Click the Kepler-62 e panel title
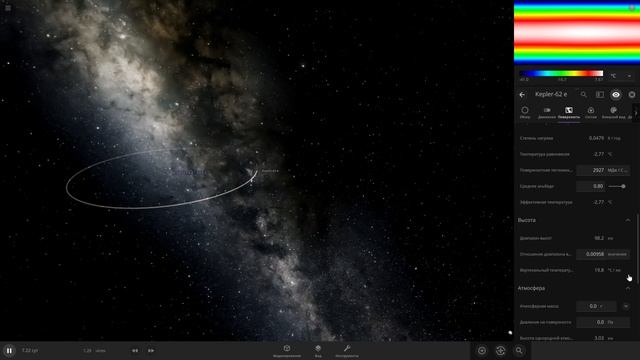 pos(551,94)
